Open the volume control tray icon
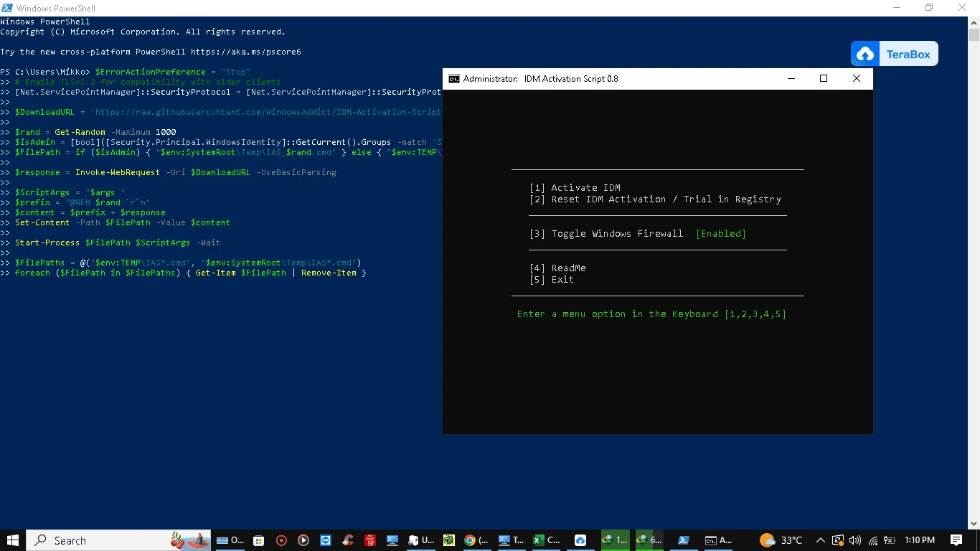The height and width of the screenshot is (551, 980). click(x=855, y=540)
